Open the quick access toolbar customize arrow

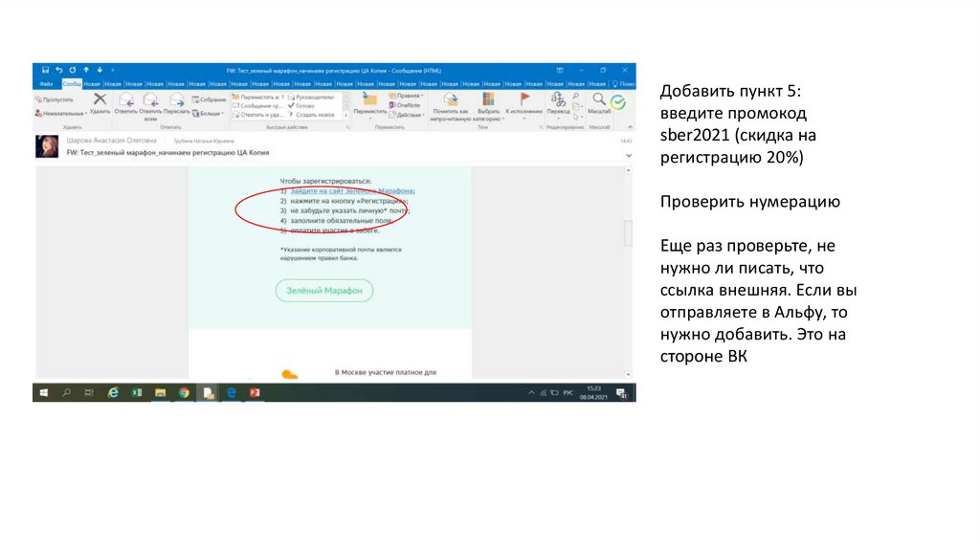(x=113, y=70)
